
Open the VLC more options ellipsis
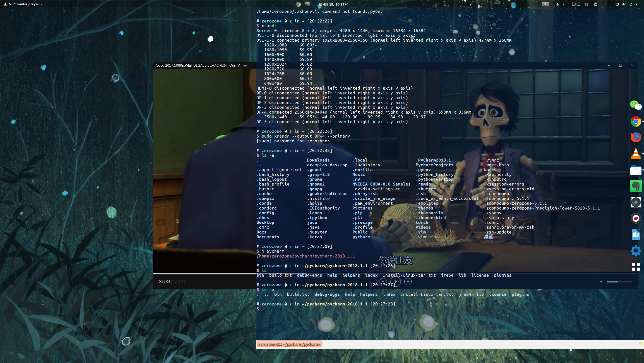pos(191,281)
